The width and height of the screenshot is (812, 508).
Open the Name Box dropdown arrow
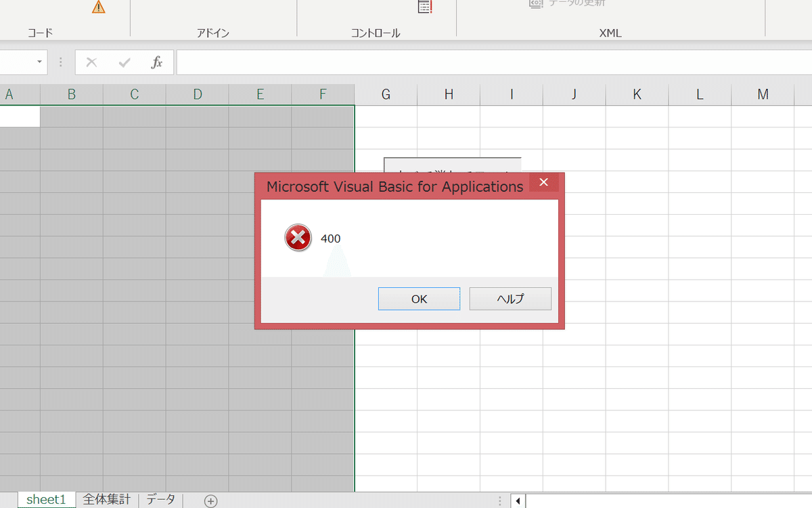pyautogui.click(x=39, y=62)
